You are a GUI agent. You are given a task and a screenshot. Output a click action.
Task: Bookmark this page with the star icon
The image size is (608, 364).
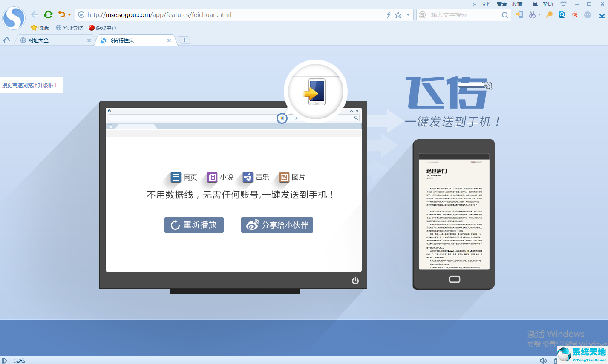pyautogui.click(x=398, y=15)
